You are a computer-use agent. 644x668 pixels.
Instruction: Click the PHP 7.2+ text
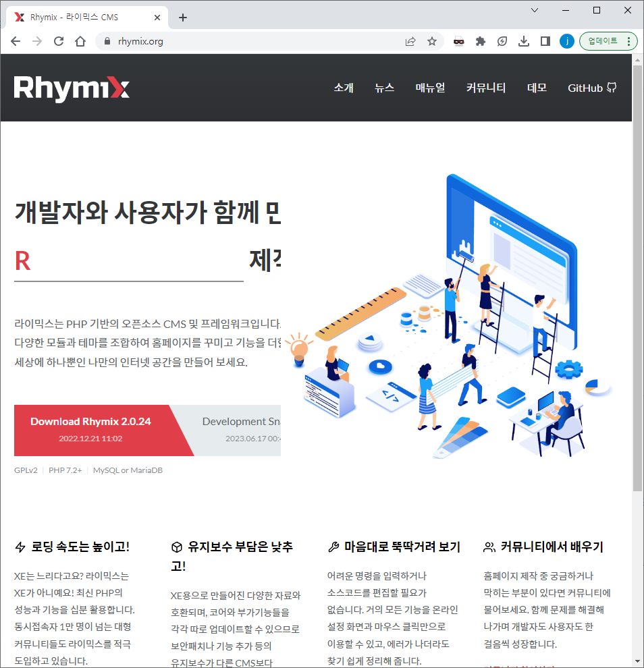click(x=65, y=470)
